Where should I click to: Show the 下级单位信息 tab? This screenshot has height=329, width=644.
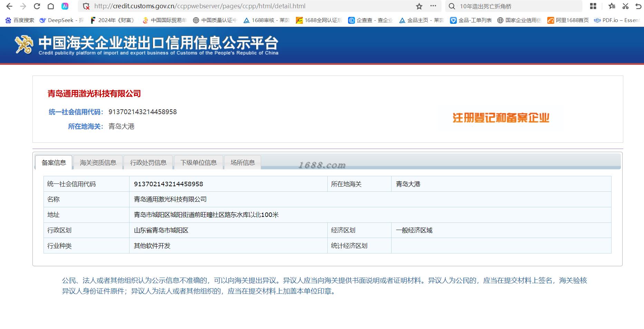199,162
